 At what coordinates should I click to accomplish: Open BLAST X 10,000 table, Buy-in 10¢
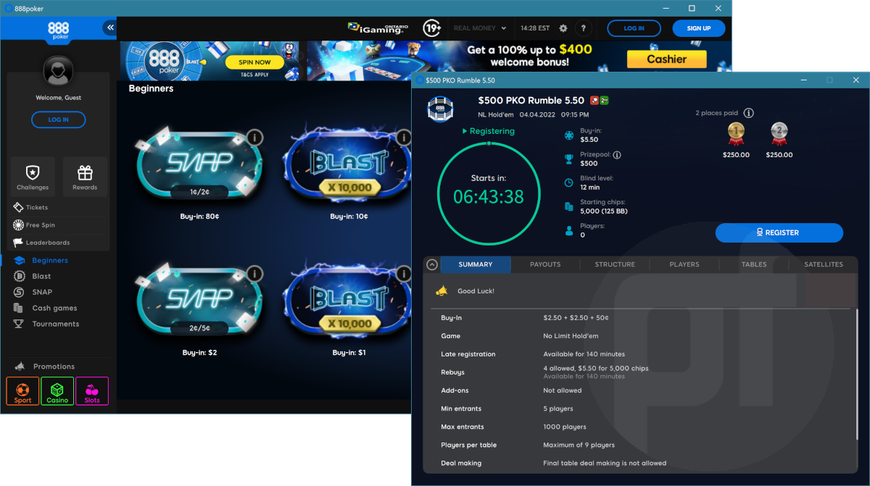348,164
